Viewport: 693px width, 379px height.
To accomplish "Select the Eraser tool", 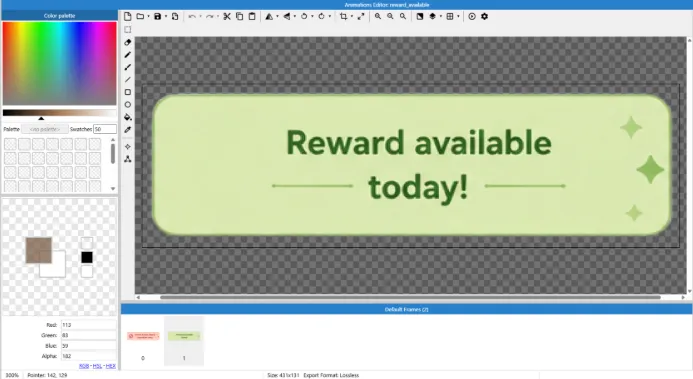I will coord(128,42).
